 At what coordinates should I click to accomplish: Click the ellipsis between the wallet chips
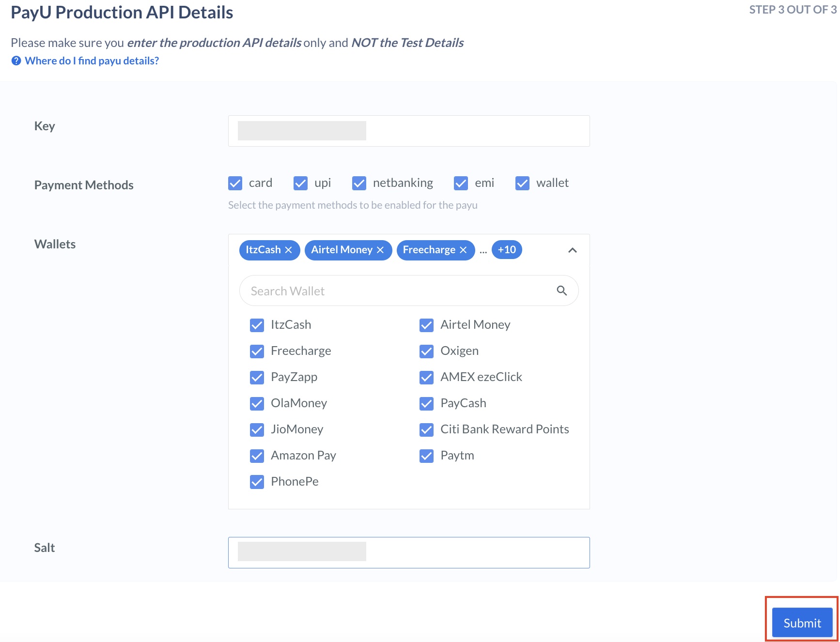click(483, 251)
